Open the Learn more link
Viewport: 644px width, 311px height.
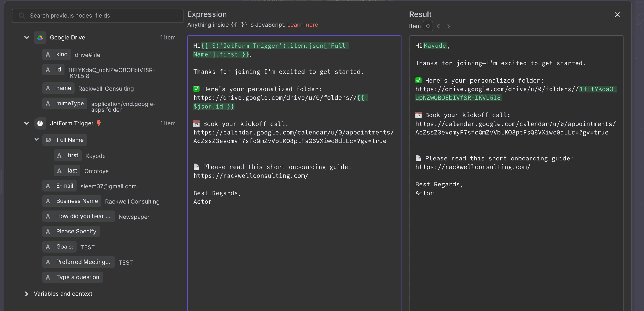click(302, 25)
